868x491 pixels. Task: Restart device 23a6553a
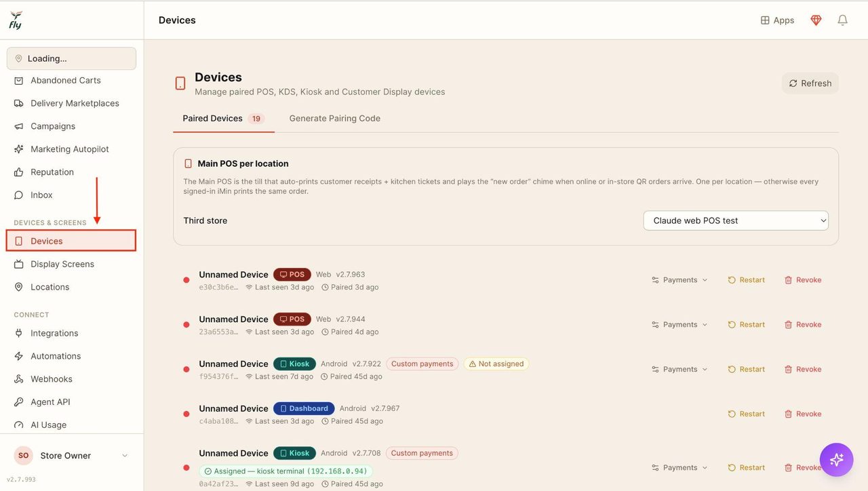tap(746, 325)
